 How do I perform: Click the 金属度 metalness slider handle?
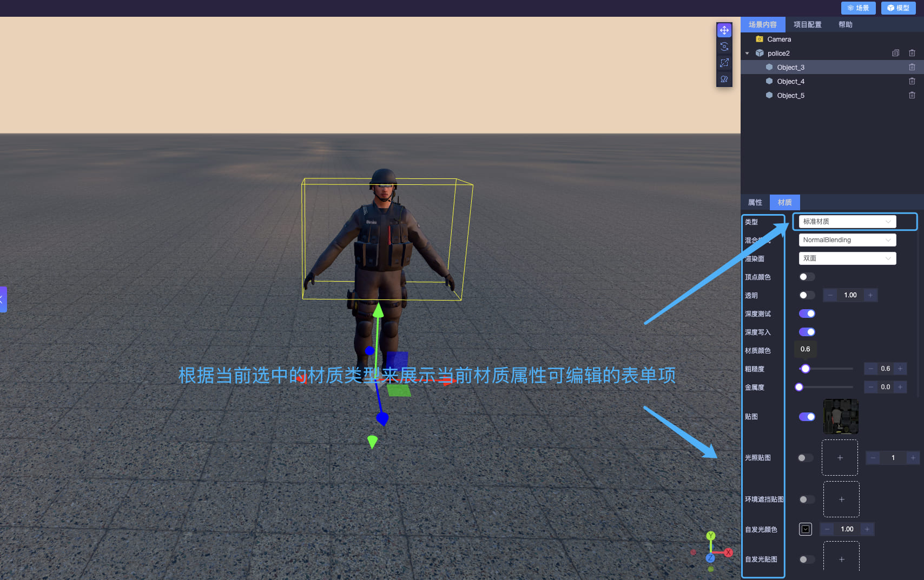(799, 387)
